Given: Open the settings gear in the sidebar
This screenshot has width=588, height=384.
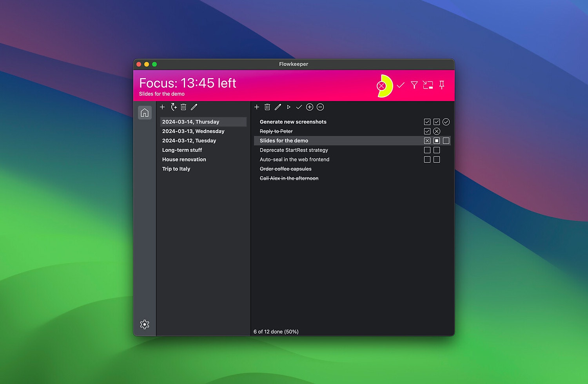Looking at the screenshot, I should [145, 324].
